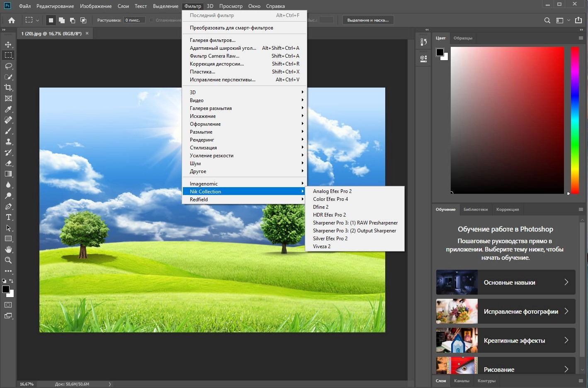588x388 pixels.
Task: Select the Lasso tool
Action: click(8, 66)
